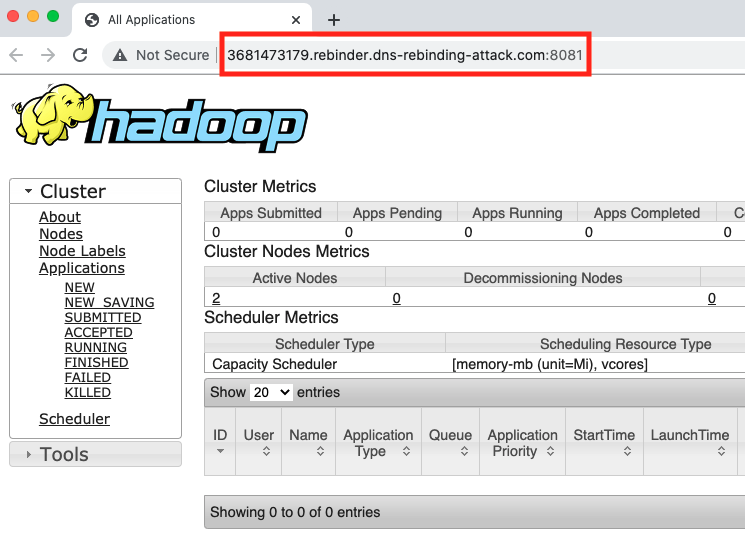Open a new tab with plus button
Image resolution: width=745 pixels, height=539 pixels.
click(334, 20)
